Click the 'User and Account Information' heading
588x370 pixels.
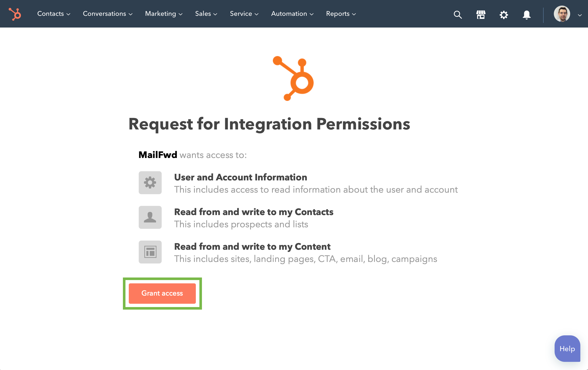pos(240,177)
